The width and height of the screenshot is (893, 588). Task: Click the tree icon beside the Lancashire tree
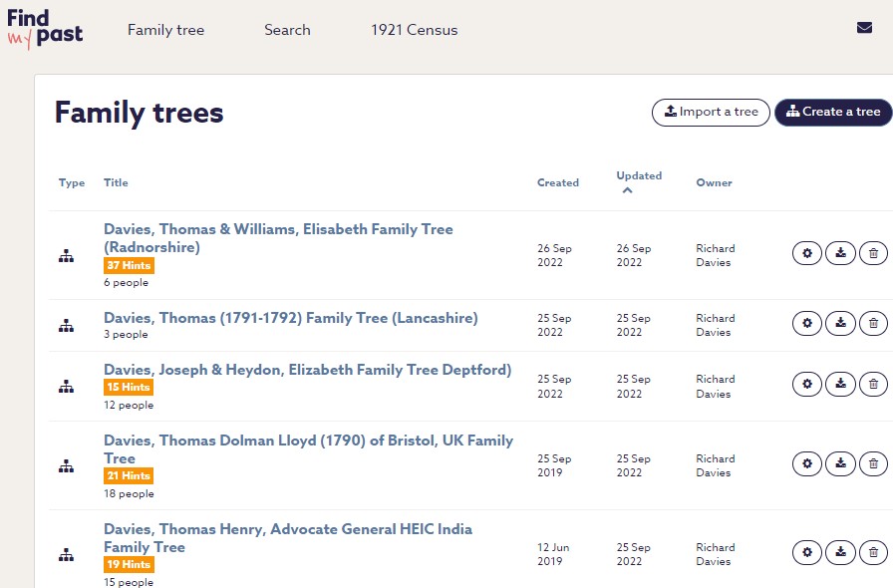66,326
